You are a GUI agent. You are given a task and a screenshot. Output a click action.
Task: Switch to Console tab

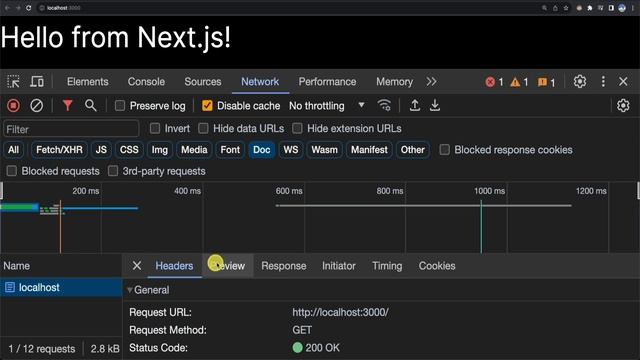pyautogui.click(x=146, y=82)
